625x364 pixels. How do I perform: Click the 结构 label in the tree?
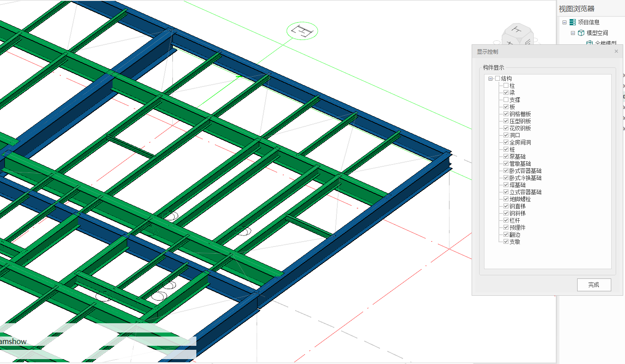tap(507, 78)
